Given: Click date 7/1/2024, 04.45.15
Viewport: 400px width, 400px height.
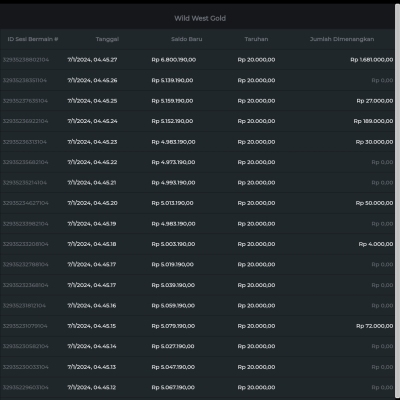Looking at the screenshot, I should (92, 326).
